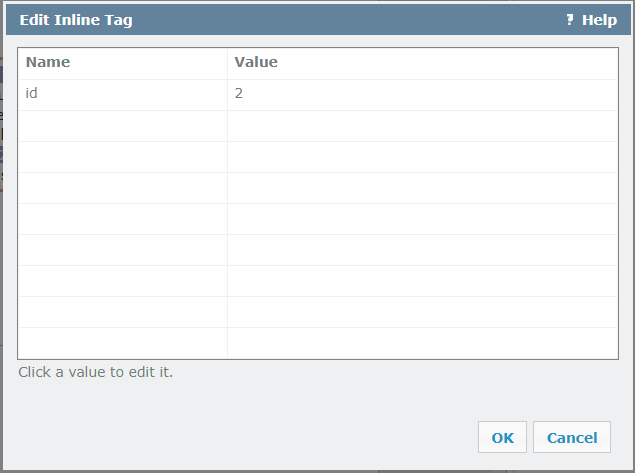Click the Name column header
The width and height of the screenshot is (635, 473).
tap(48, 62)
